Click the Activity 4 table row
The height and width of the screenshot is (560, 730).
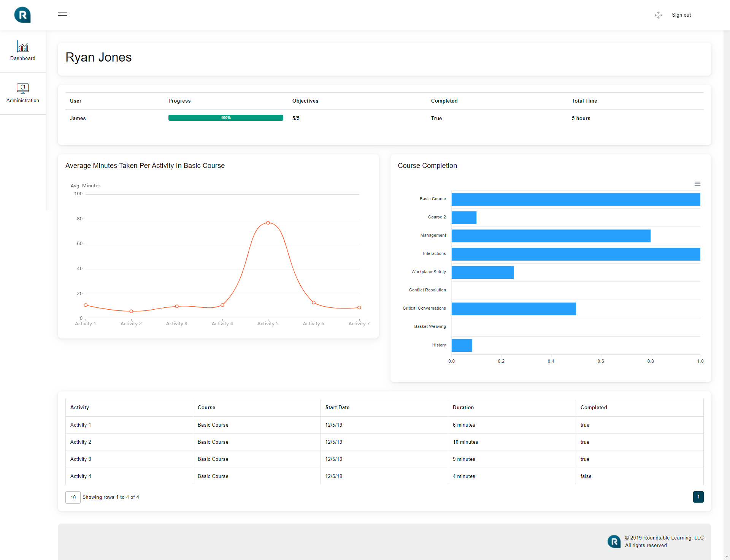pyautogui.click(x=81, y=476)
